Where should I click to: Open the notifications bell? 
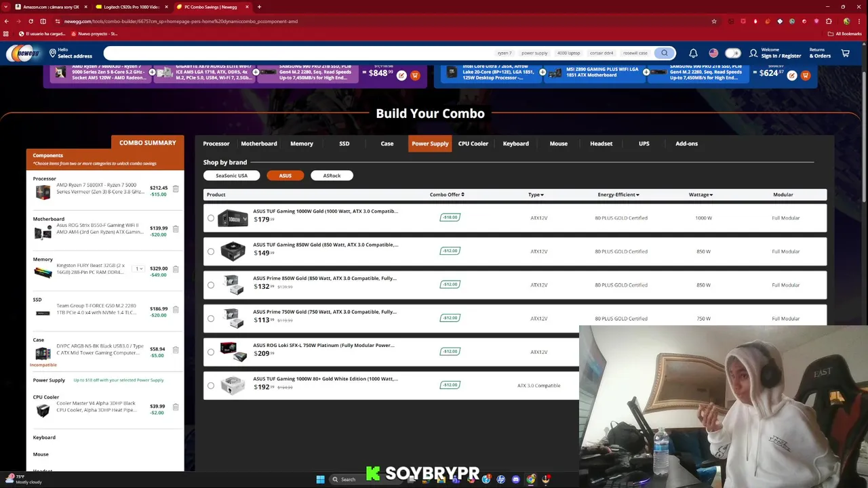693,53
